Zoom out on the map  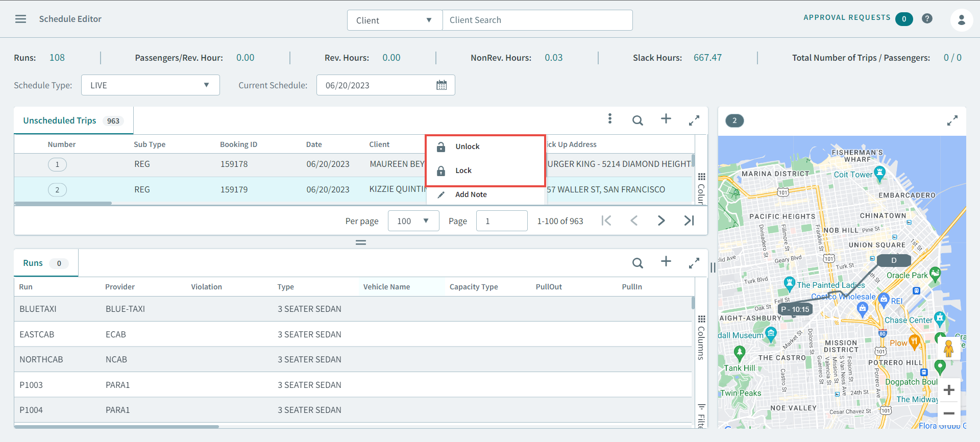click(x=949, y=413)
